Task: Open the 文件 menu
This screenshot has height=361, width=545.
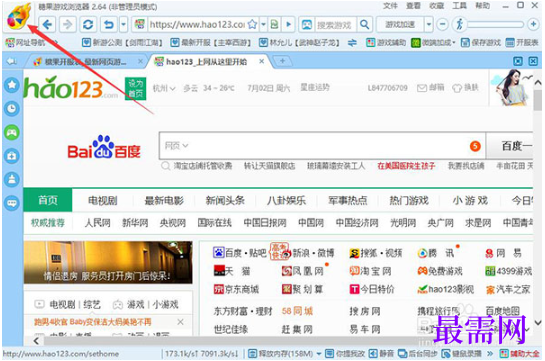Action: click(390, 6)
